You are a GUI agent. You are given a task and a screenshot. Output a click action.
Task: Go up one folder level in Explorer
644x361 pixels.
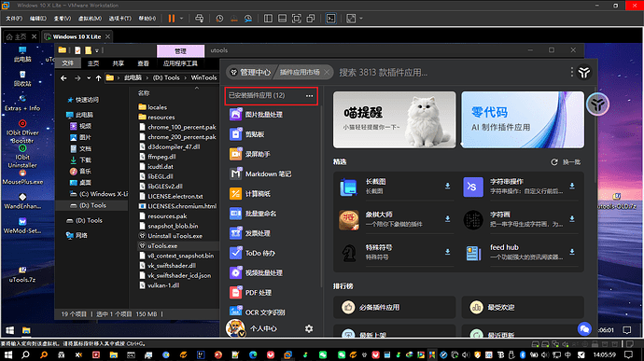pyautogui.click(x=98, y=78)
